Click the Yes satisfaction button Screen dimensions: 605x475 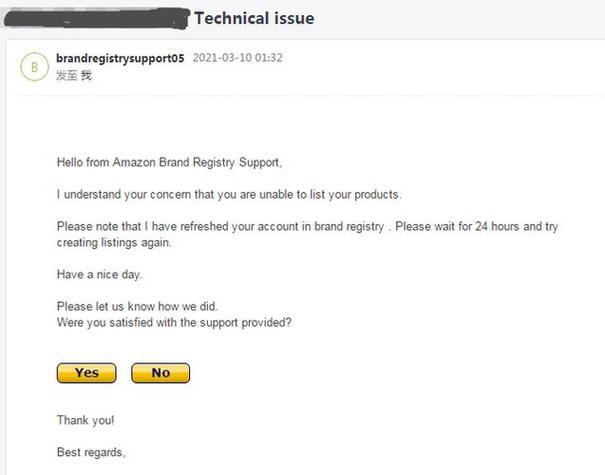(x=86, y=373)
